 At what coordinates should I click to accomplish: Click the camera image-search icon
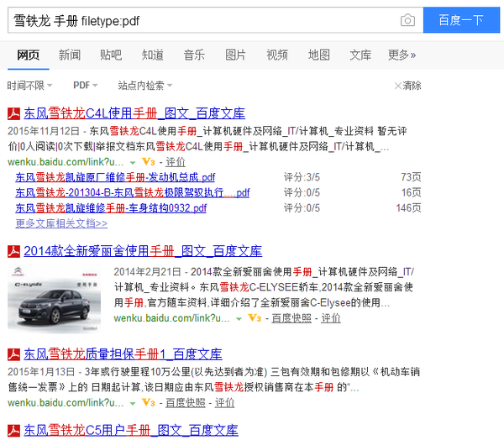[x=407, y=20]
